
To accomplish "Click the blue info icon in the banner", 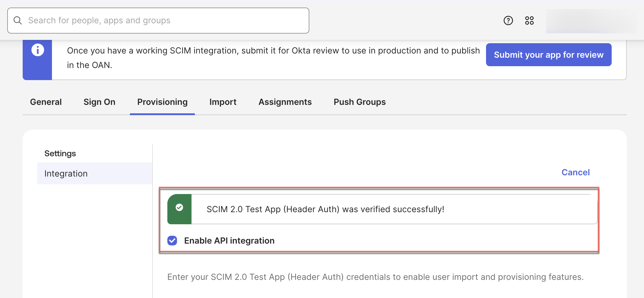I will (x=38, y=50).
